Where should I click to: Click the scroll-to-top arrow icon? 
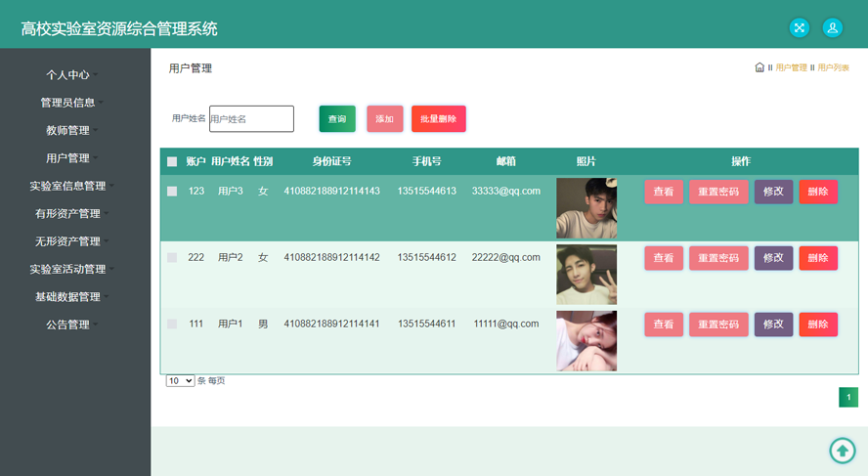(842, 450)
